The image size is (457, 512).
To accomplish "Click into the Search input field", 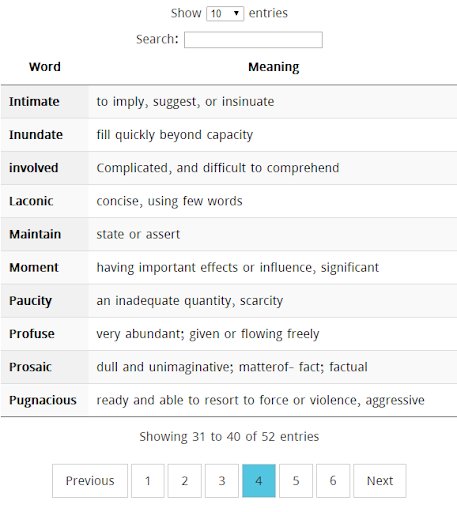I will 253,40.
